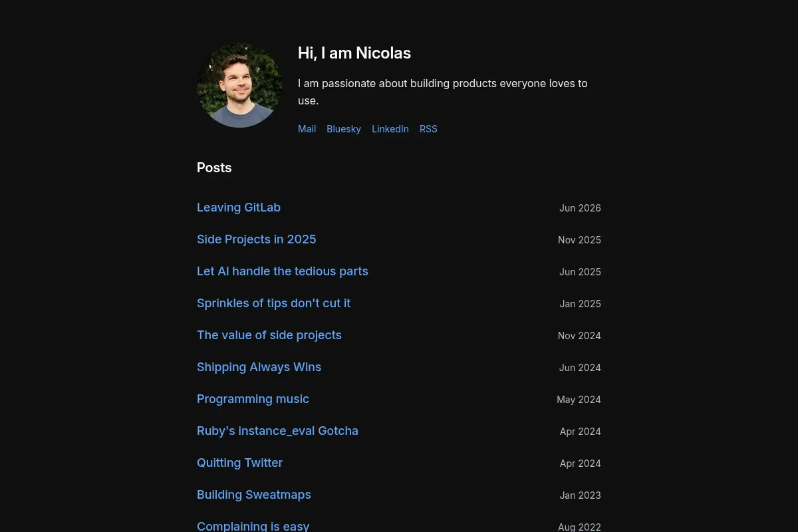798x532 pixels.
Task: Open the Complaining is easy post
Action: [x=253, y=526]
